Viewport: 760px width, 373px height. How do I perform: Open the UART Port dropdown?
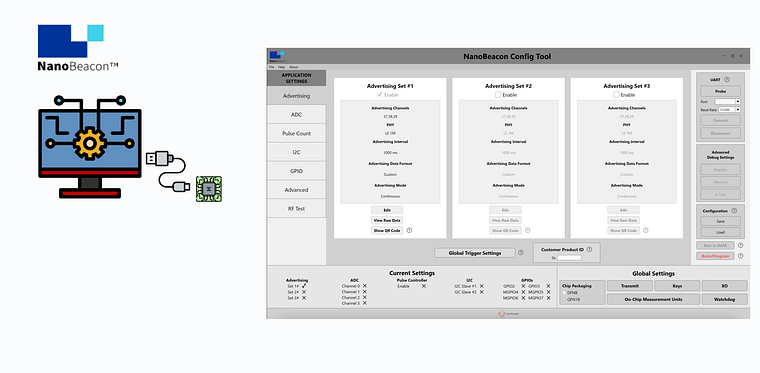(727, 102)
